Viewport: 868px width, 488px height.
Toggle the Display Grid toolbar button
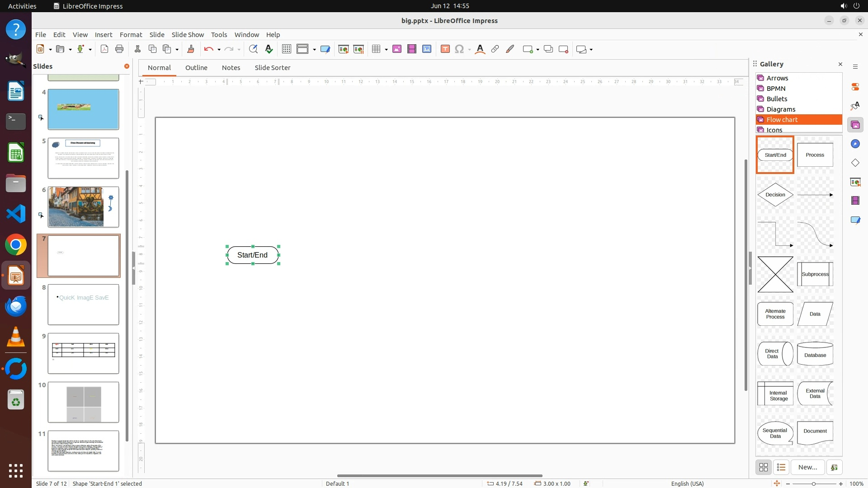click(x=287, y=49)
